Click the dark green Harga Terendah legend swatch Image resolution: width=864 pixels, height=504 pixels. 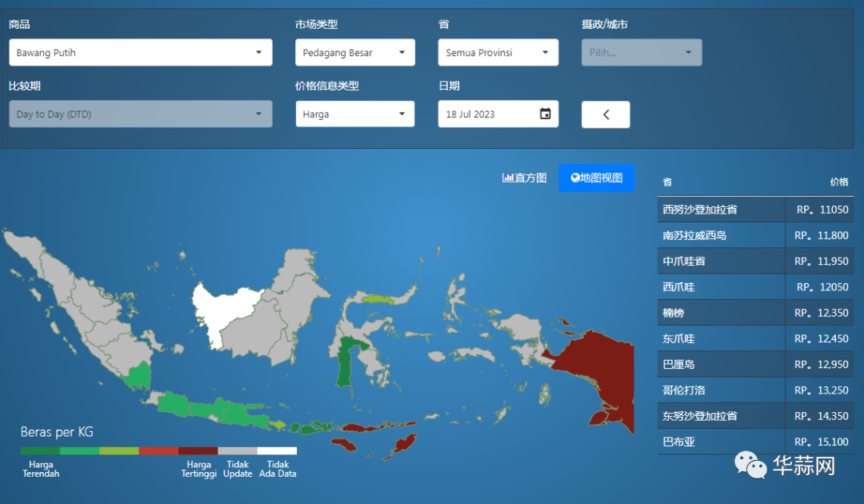click(x=39, y=451)
